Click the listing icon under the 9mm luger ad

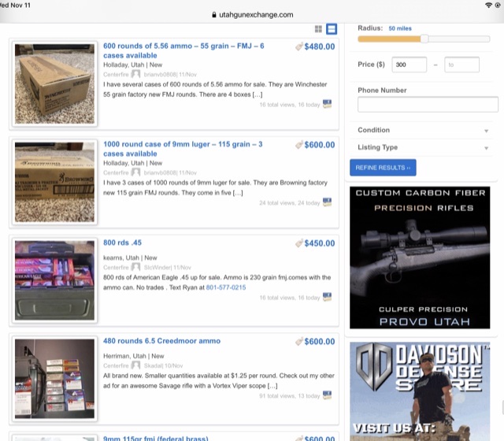[x=327, y=202]
